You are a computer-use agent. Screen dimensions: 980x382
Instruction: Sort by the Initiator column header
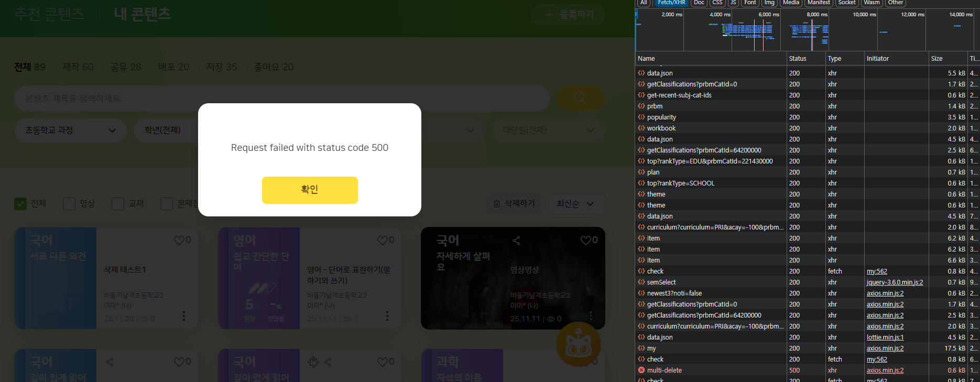pos(896,59)
